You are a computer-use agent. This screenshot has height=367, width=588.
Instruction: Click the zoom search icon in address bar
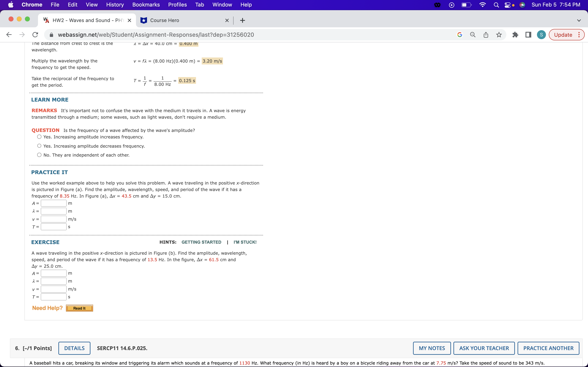[472, 34]
